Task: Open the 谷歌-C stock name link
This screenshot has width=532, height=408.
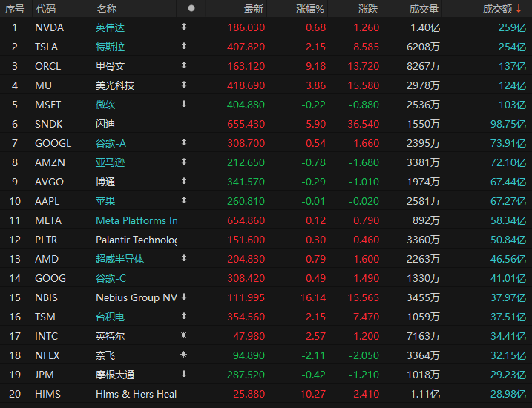Action: pyautogui.click(x=111, y=278)
